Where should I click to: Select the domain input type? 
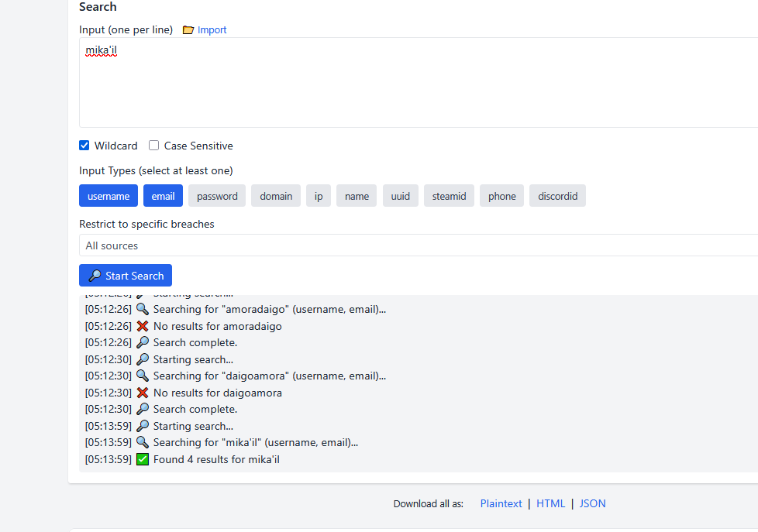pyautogui.click(x=276, y=196)
